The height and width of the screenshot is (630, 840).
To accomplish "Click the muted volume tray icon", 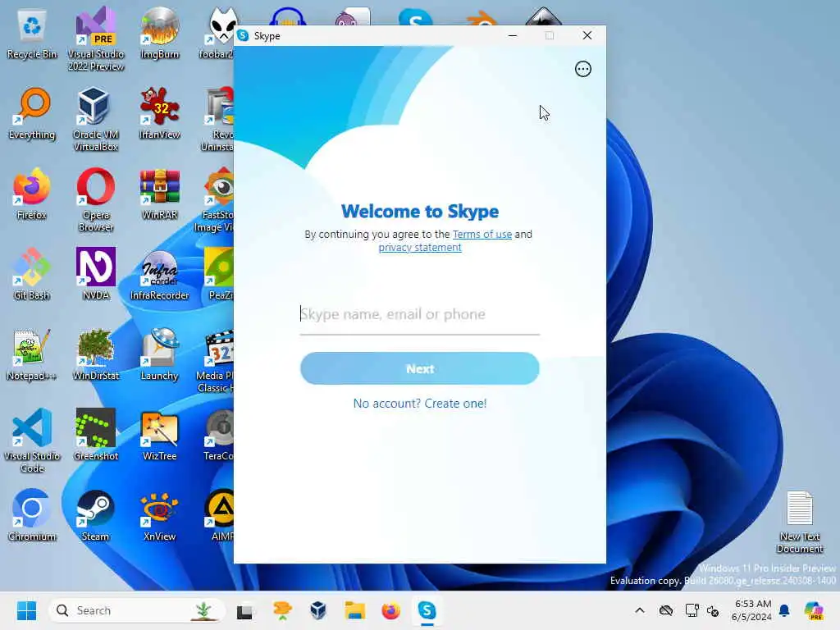I will pyautogui.click(x=713, y=610).
